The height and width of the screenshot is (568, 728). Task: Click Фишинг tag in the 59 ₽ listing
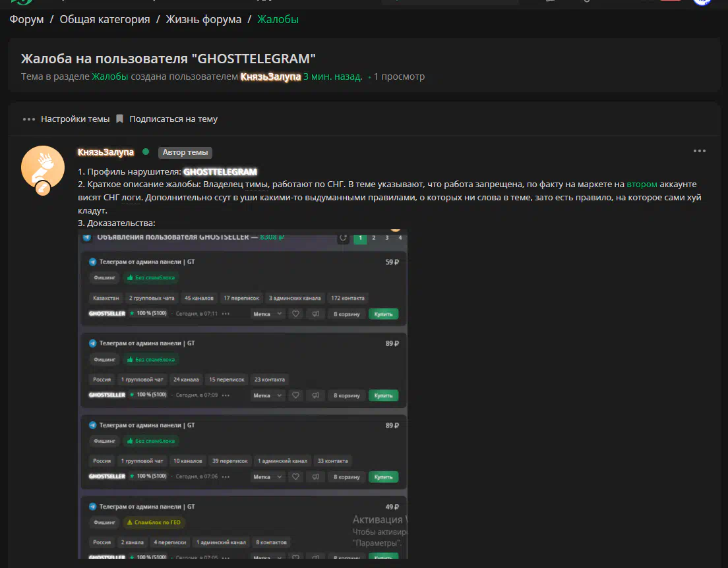[x=104, y=277]
